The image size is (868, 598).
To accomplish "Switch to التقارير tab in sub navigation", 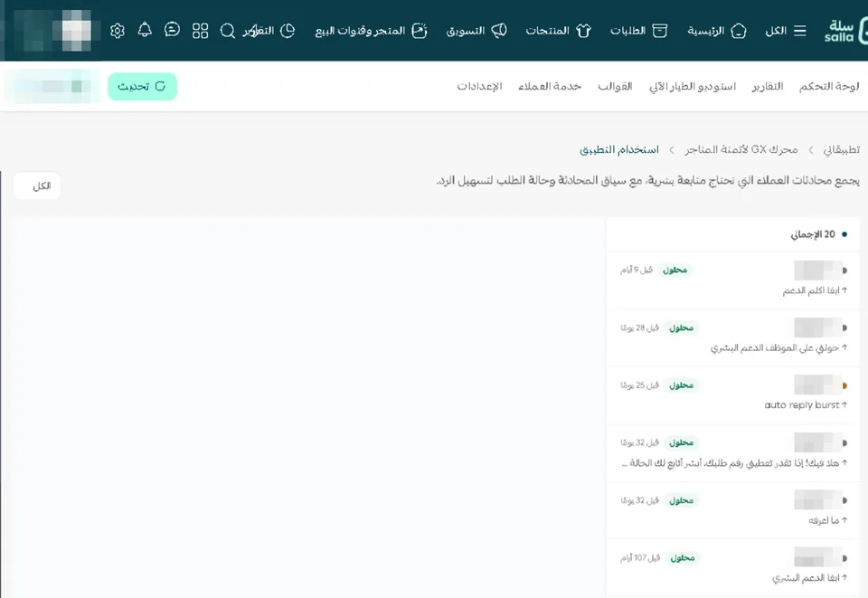I will click(768, 86).
